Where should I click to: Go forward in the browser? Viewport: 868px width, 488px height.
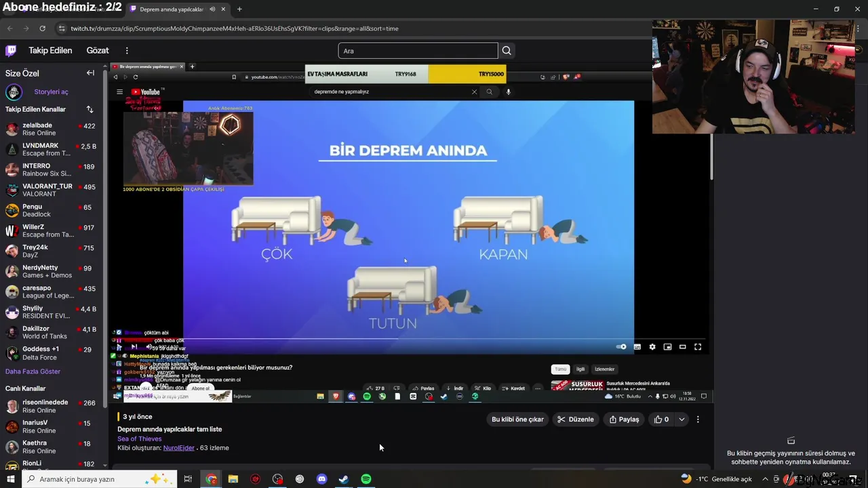[x=26, y=28]
